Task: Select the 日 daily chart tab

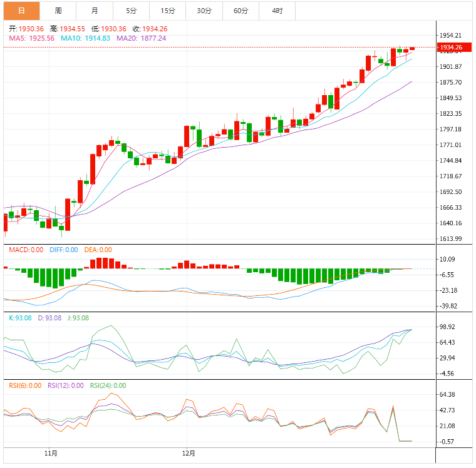Action: [x=21, y=11]
